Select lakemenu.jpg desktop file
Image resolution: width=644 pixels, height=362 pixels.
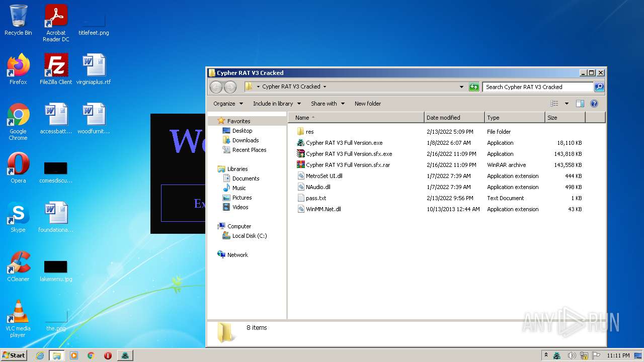click(56, 270)
